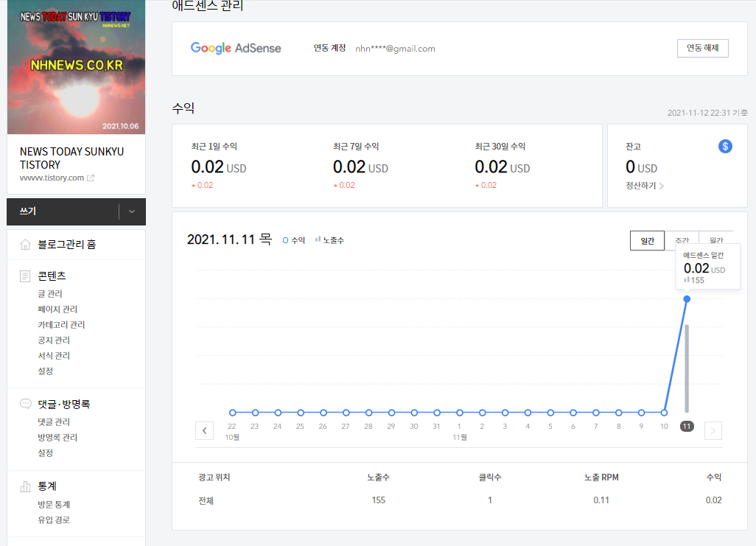756x546 pixels.
Task: Open the blog management home icon
Action: (25, 245)
